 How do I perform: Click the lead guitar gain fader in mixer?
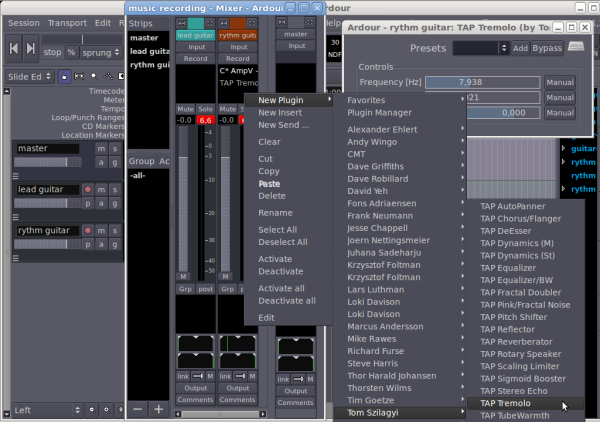pos(183,199)
